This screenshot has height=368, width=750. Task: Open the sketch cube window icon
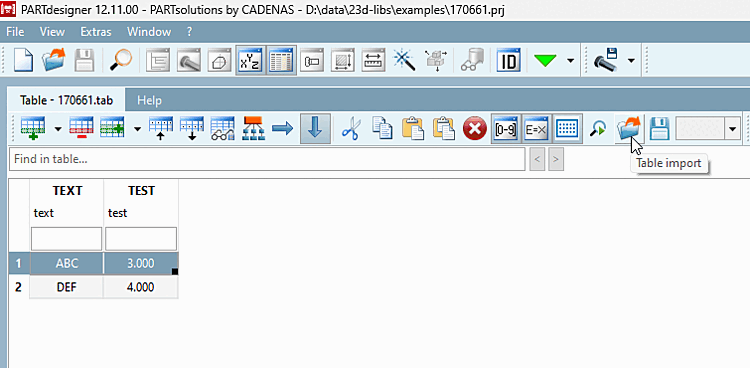219,61
